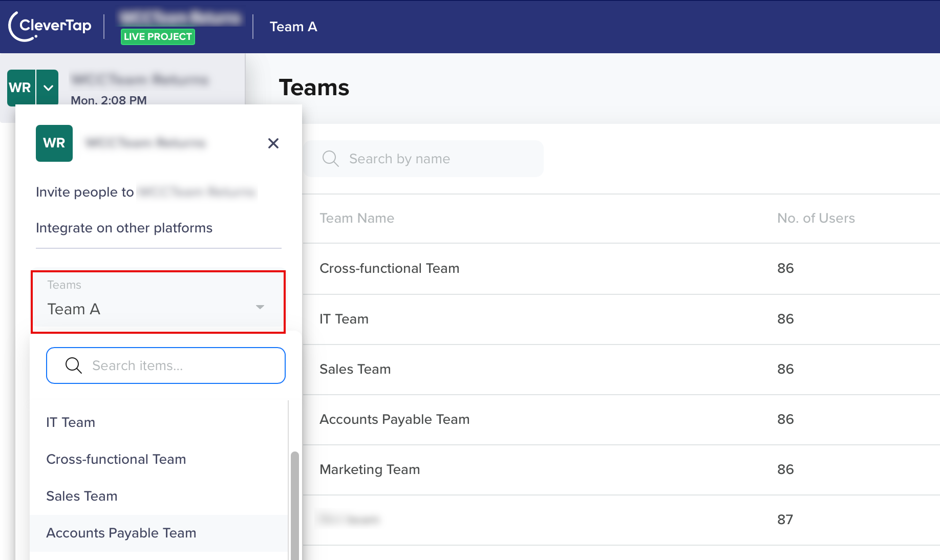
Task: Collapse the team dropdown caret arrow
Action: (x=260, y=307)
